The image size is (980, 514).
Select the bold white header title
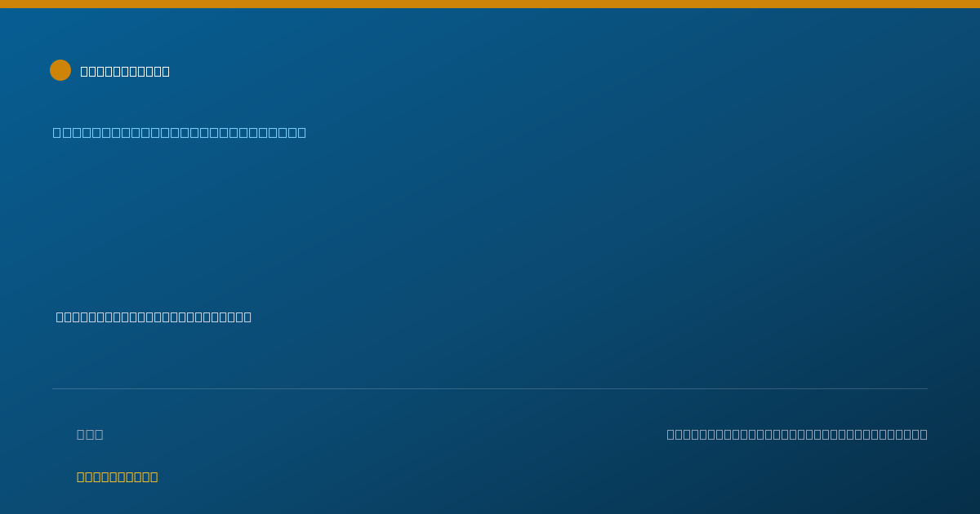[x=125, y=71]
